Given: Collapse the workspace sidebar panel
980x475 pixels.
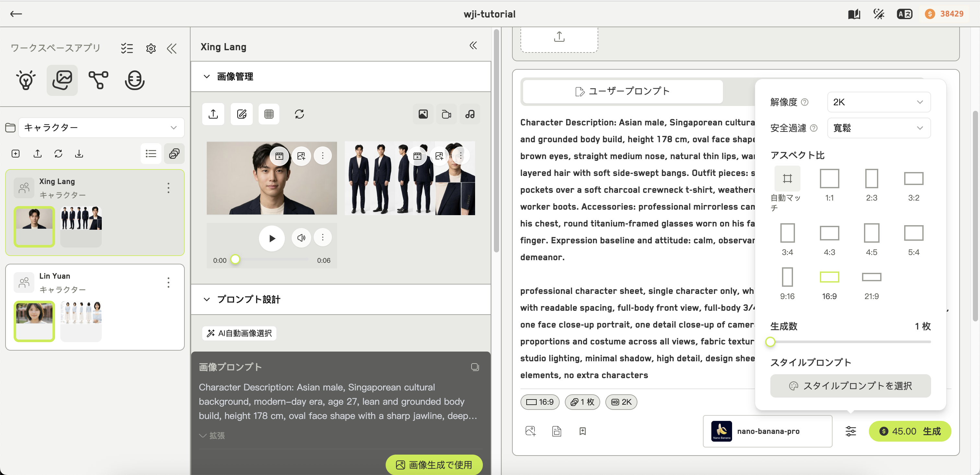Looking at the screenshot, I should pos(172,48).
